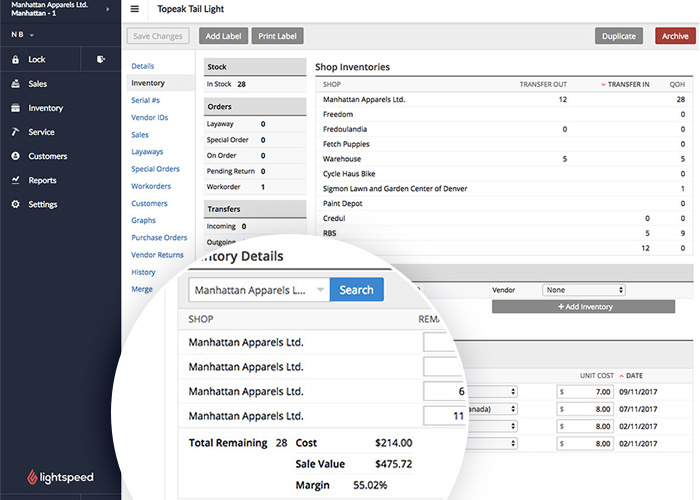Image resolution: width=700 pixels, height=500 pixels.
Task: Open the History tab
Action: (x=143, y=272)
